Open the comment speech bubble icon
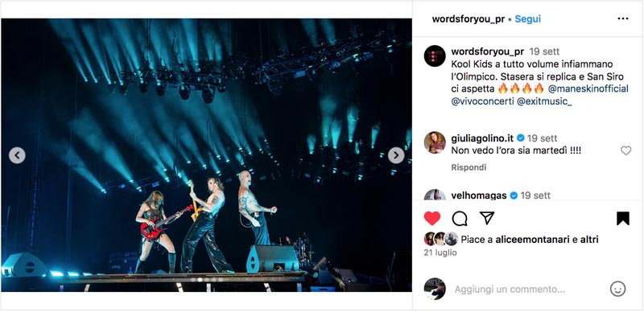 (460, 219)
